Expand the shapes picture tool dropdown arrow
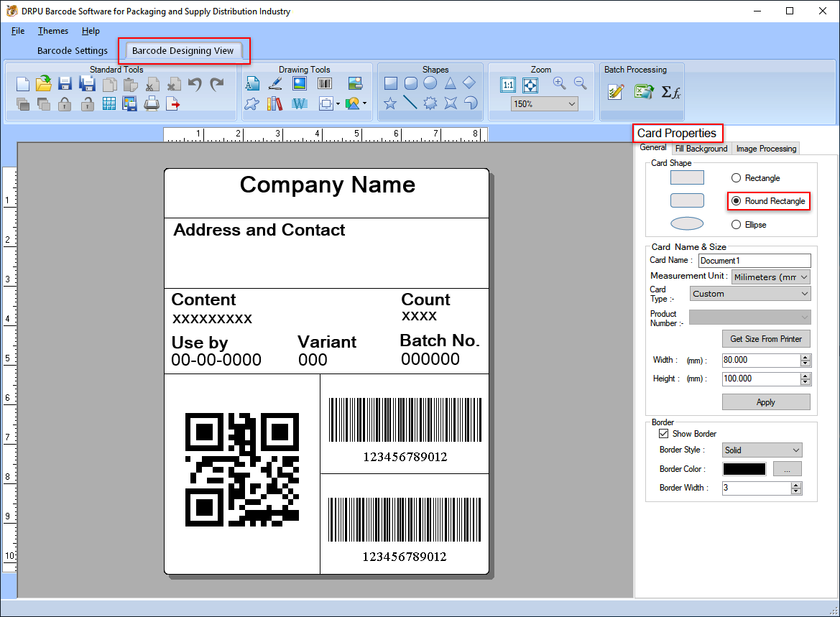The height and width of the screenshot is (617, 840). (x=365, y=103)
